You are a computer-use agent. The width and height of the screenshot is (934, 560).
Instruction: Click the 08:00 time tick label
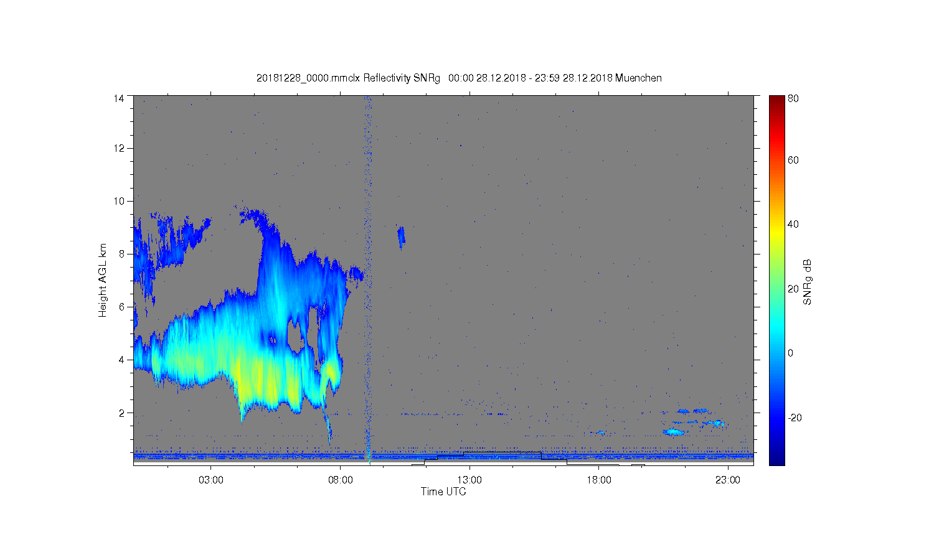click(340, 480)
